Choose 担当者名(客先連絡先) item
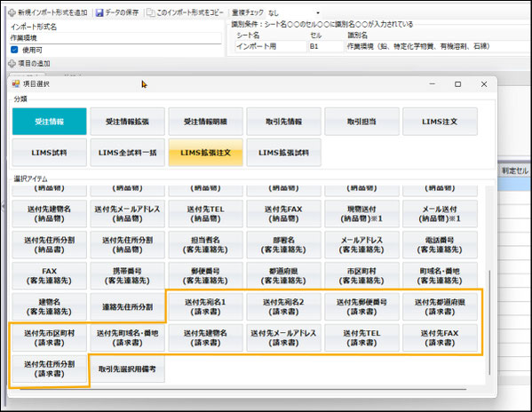The width and height of the screenshot is (532, 412). pos(206,244)
